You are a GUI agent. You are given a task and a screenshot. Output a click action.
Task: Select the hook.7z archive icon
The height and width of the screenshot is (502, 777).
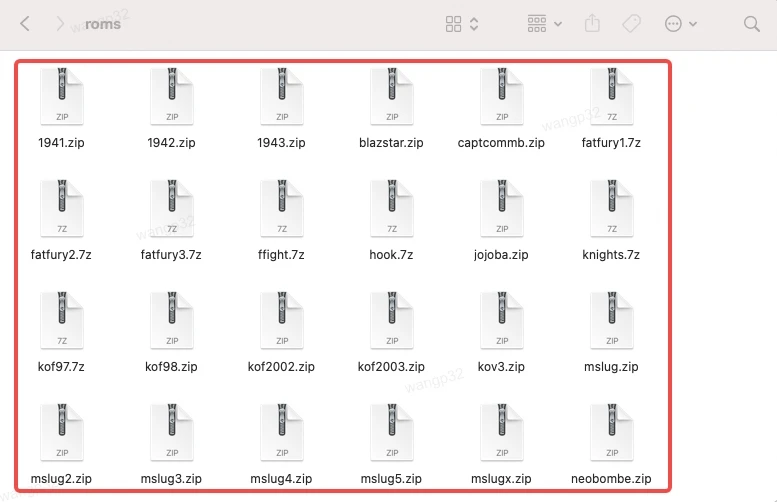[392, 208]
